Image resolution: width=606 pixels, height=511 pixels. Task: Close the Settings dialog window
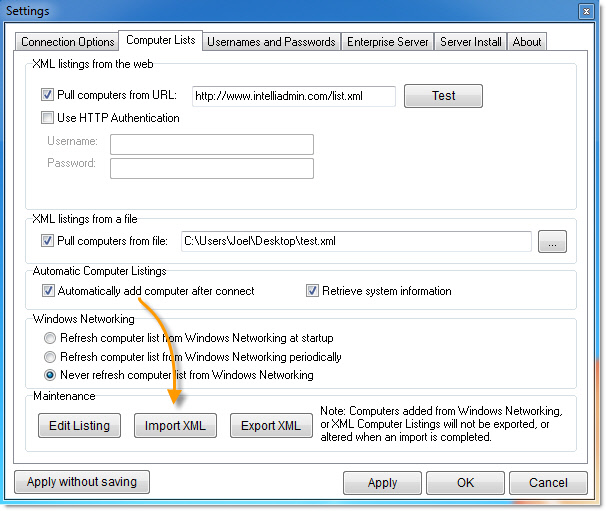[586, 11]
